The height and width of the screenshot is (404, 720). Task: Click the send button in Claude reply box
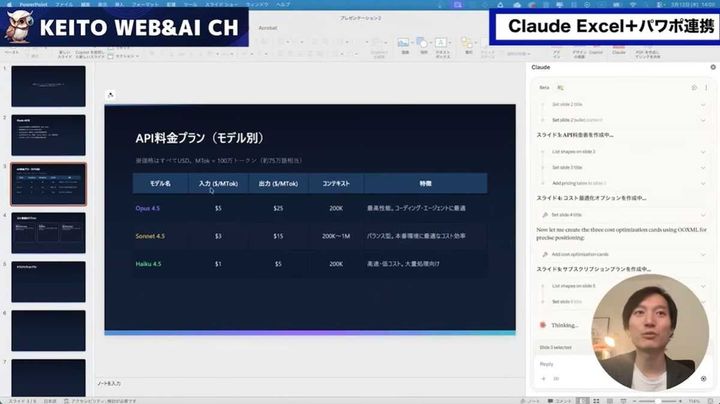(x=703, y=379)
